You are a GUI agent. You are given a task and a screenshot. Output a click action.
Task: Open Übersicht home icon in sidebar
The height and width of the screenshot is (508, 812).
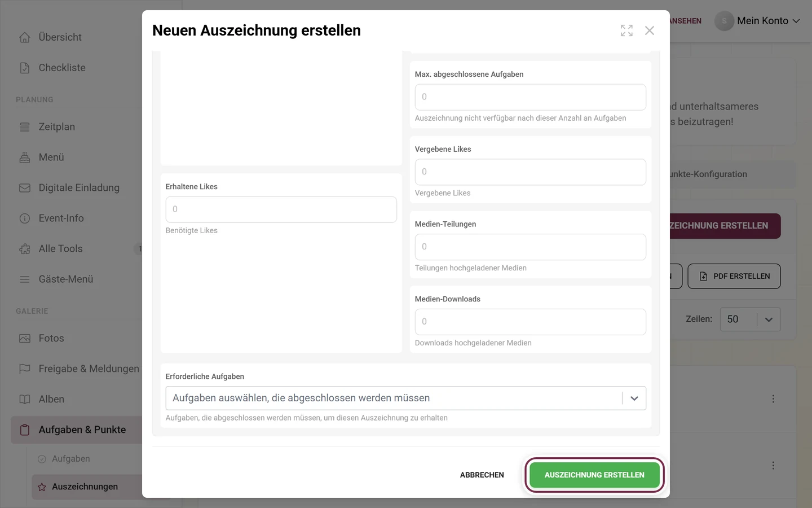(25, 37)
